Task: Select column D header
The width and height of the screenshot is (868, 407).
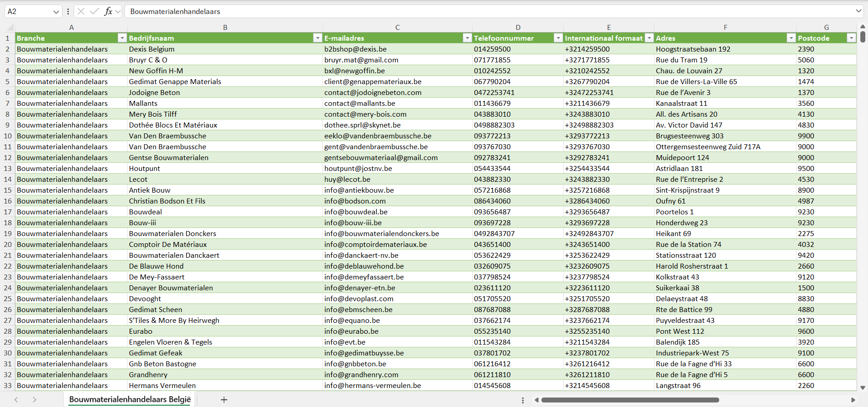Action: point(518,27)
